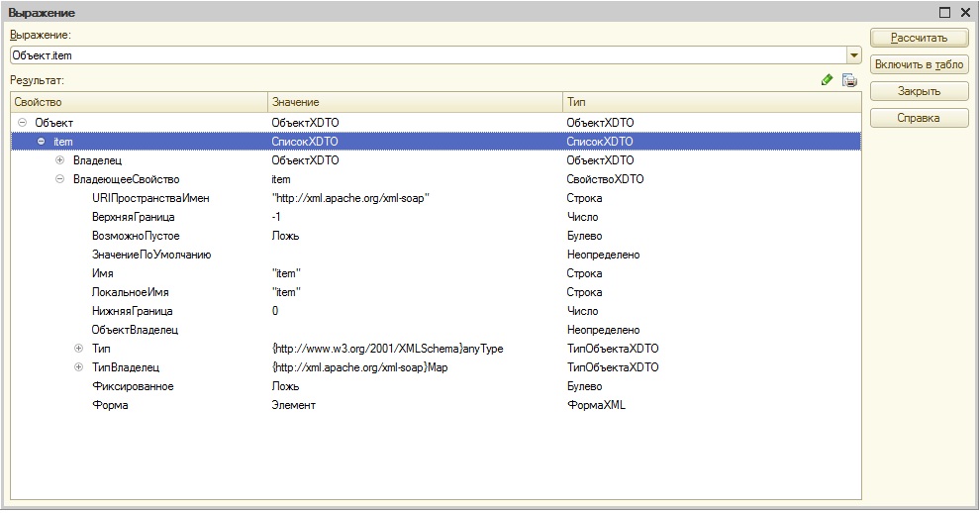Click the expression input field Объект.item

click(429, 55)
